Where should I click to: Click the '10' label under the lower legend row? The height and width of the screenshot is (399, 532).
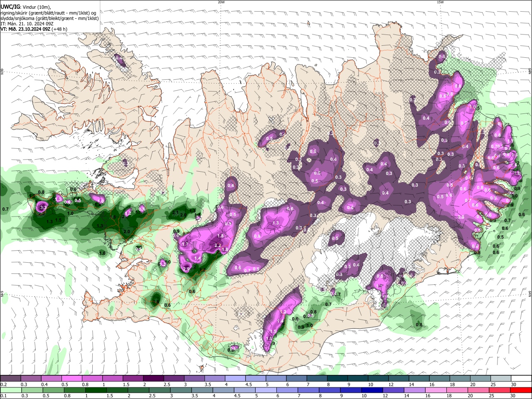[x=364, y=396]
